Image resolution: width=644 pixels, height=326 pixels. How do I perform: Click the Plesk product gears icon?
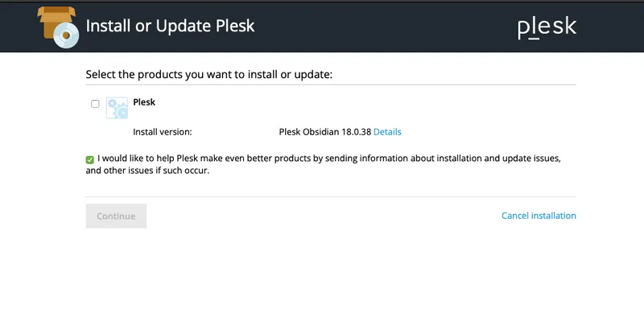[117, 108]
